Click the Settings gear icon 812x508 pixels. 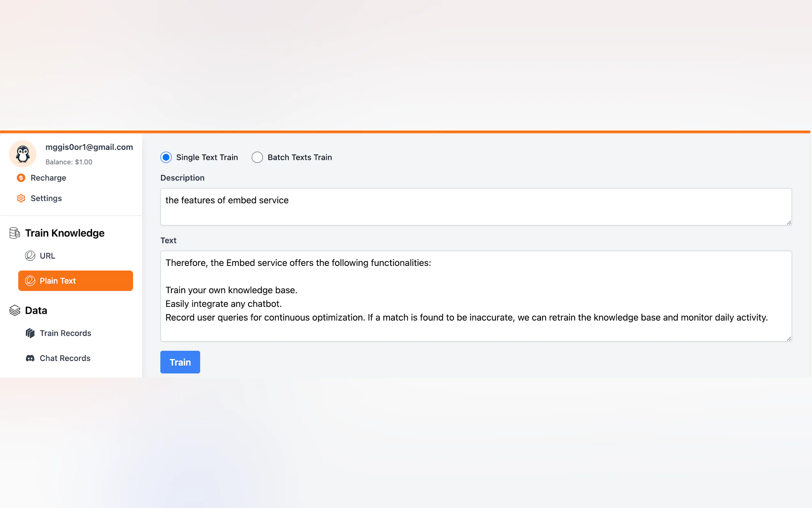pyautogui.click(x=21, y=198)
